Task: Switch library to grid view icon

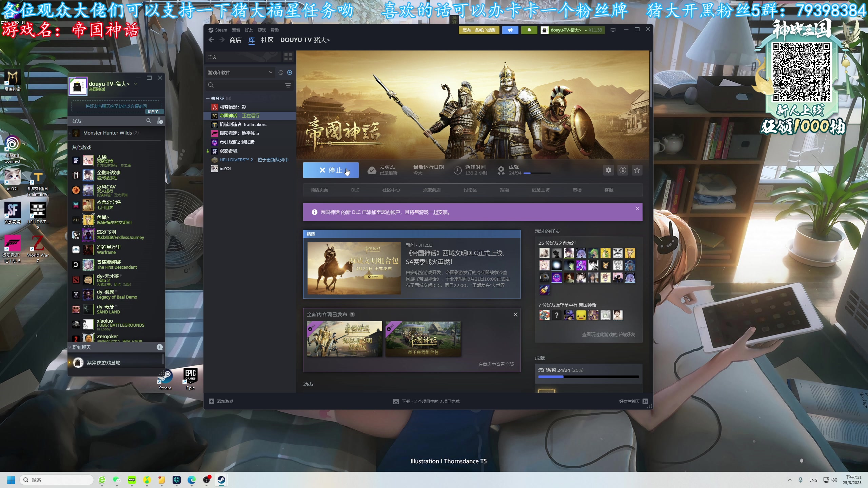Action: coord(288,57)
